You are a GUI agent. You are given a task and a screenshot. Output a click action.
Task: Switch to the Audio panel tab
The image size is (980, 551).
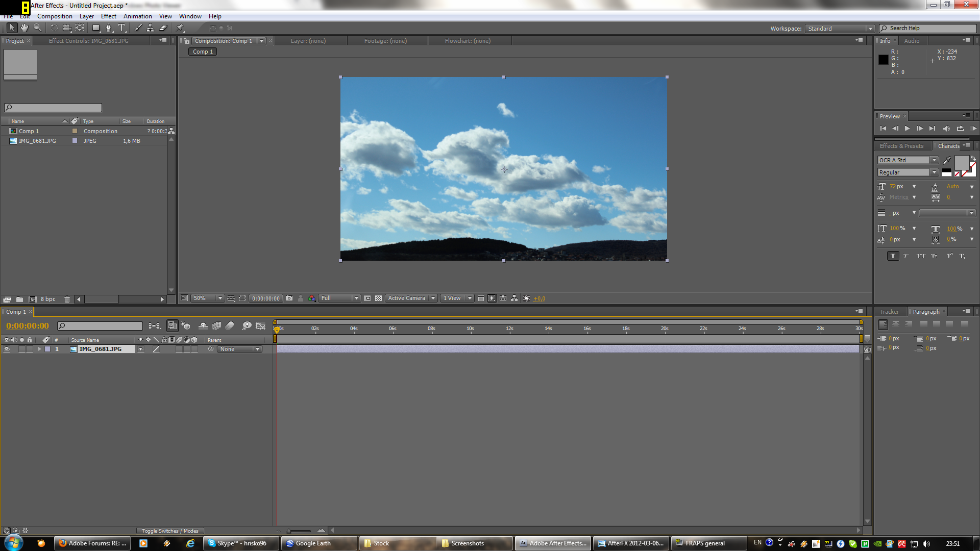click(912, 41)
